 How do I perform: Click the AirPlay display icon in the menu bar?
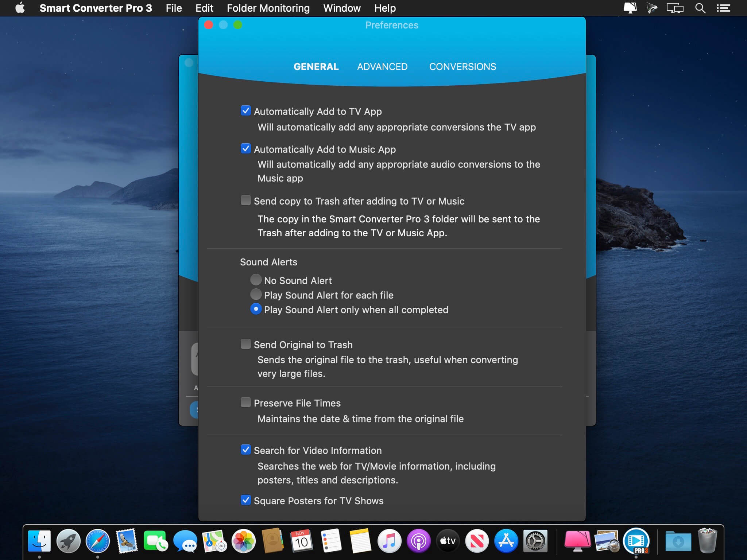tap(676, 8)
